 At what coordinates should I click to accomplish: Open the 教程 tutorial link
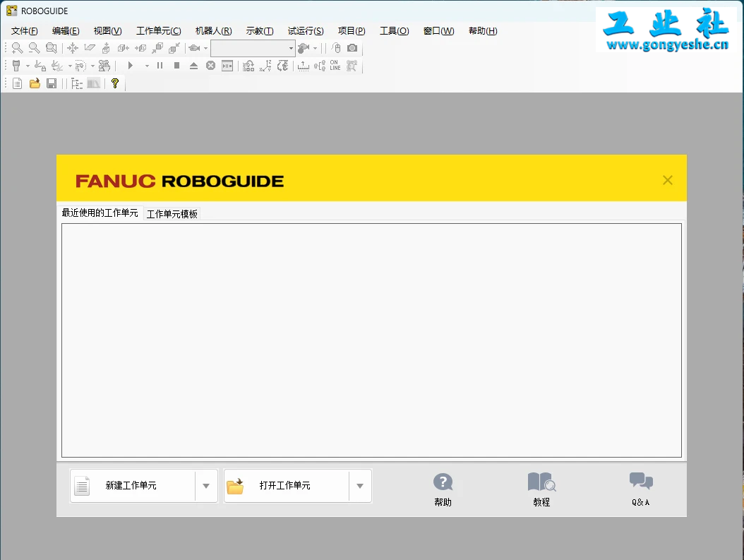[x=541, y=490]
